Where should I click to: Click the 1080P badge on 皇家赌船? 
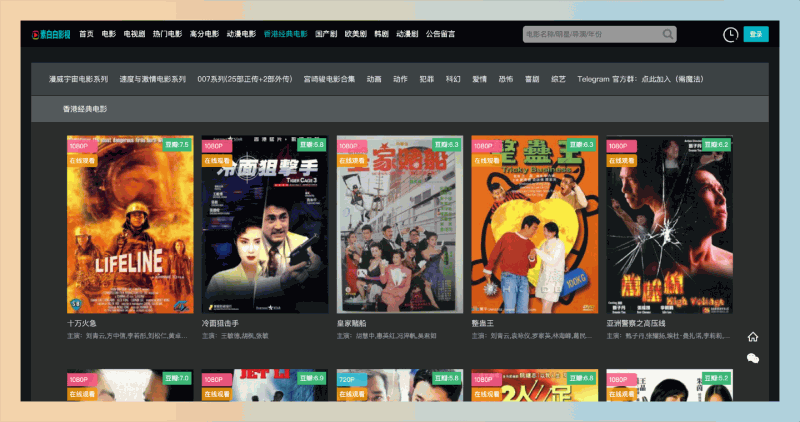pos(352,146)
